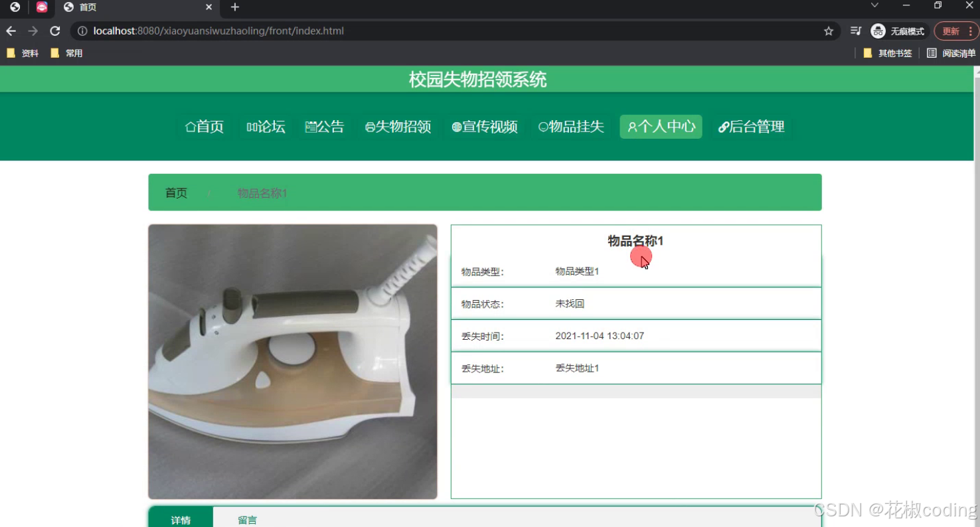Screen dimensions: 980x527
Task: Click the 首页 breadcrumb link
Action: pyautogui.click(x=175, y=192)
